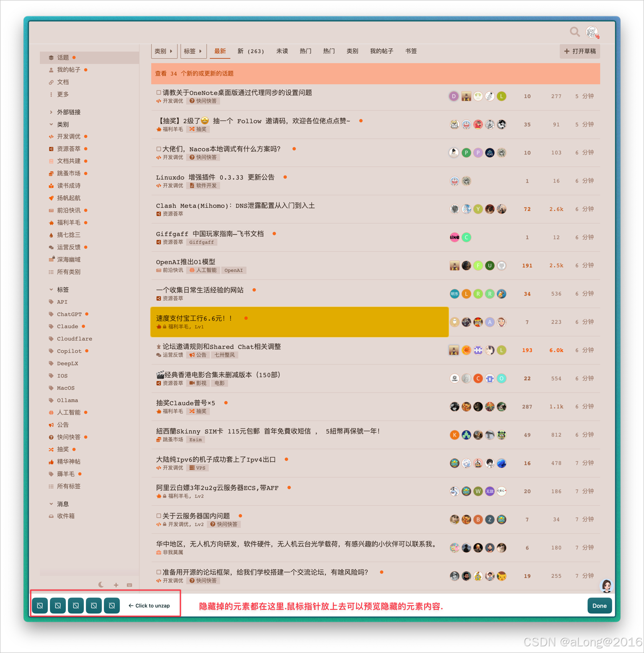Image resolution: width=644 pixels, height=653 pixels.
Task: Open the 抽奖Claude普号×5 topic
Action: click(x=185, y=403)
